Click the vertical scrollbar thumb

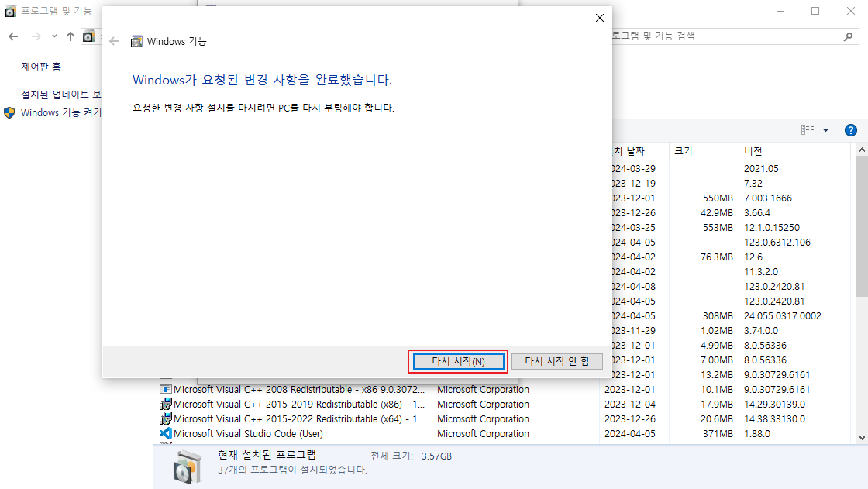click(x=862, y=227)
